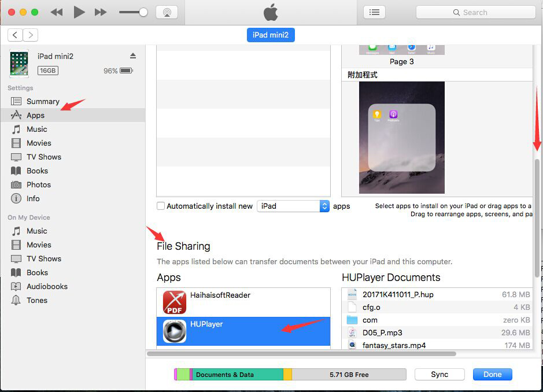The width and height of the screenshot is (543, 392).
Task: Go back with the left chevron button
Action: pos(15,35)
